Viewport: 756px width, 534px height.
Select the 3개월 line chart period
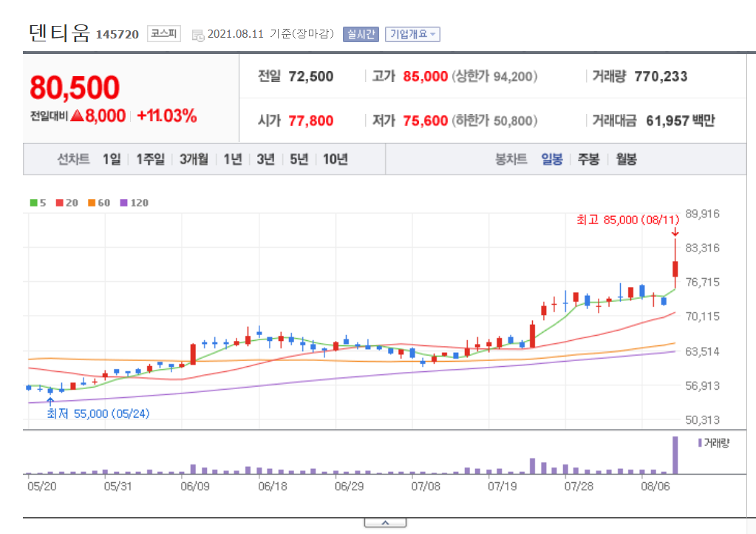point(194,159)
